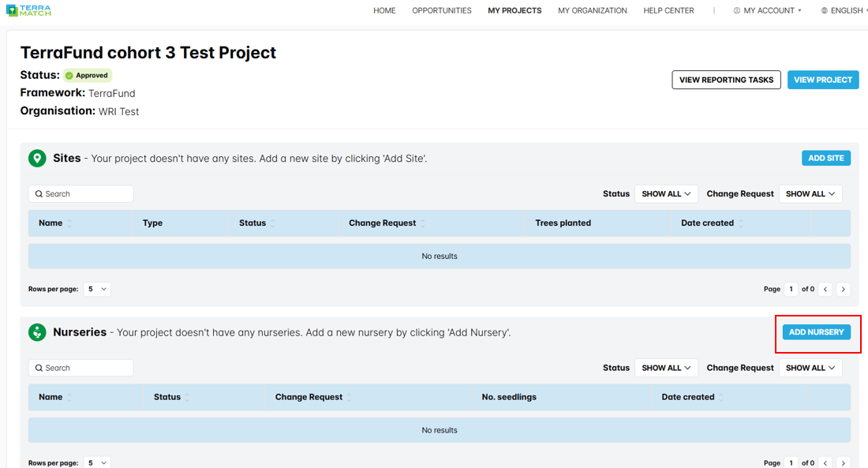Click No results in Nurseries table
The width and height of the screenshot is (868, 468).
pyautogui.click(x=440, y=430)
